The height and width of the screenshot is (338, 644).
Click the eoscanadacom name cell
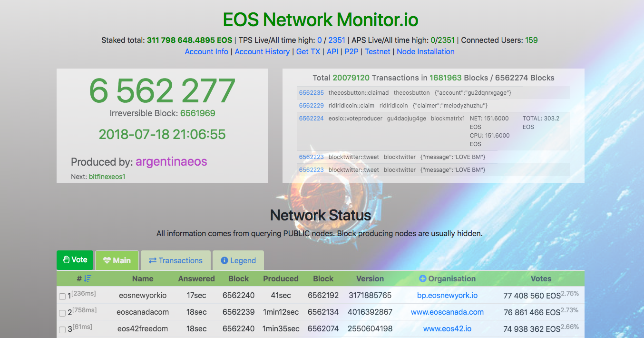(143, 312)
